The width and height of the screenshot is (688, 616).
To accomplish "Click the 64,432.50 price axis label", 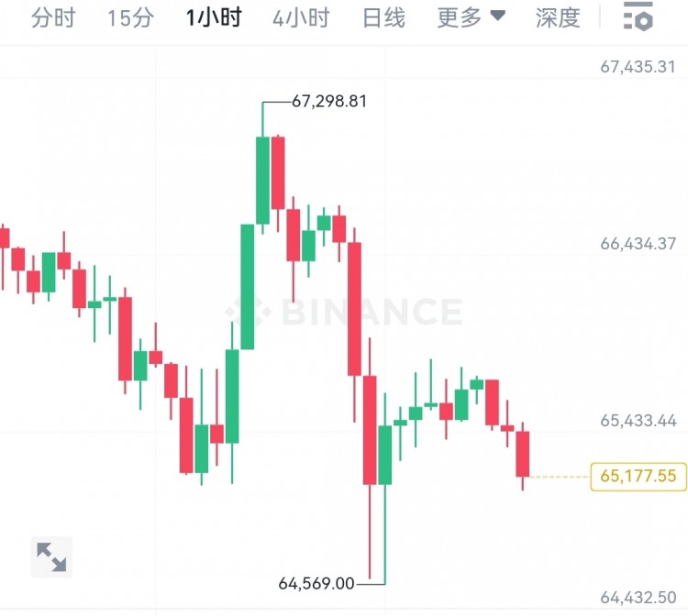I will 638,598.
